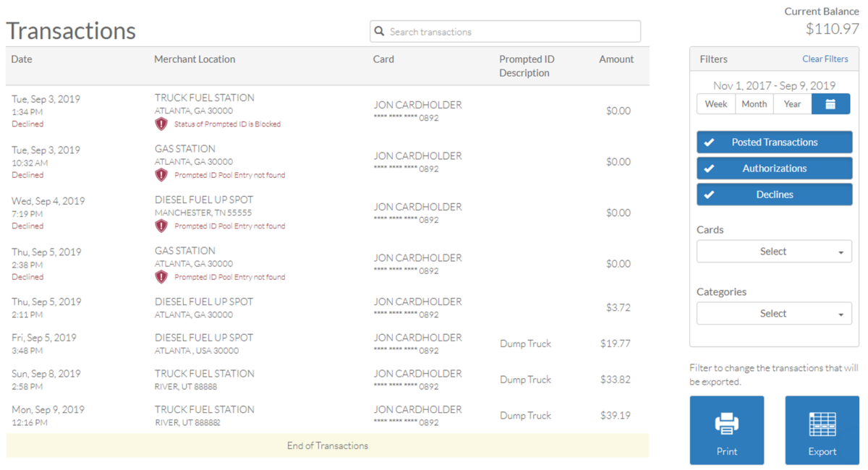Viewport: 868px width, 470px height.
Task: Click the warning icon beside GAS STATION decline
Action: click(161, 174)
